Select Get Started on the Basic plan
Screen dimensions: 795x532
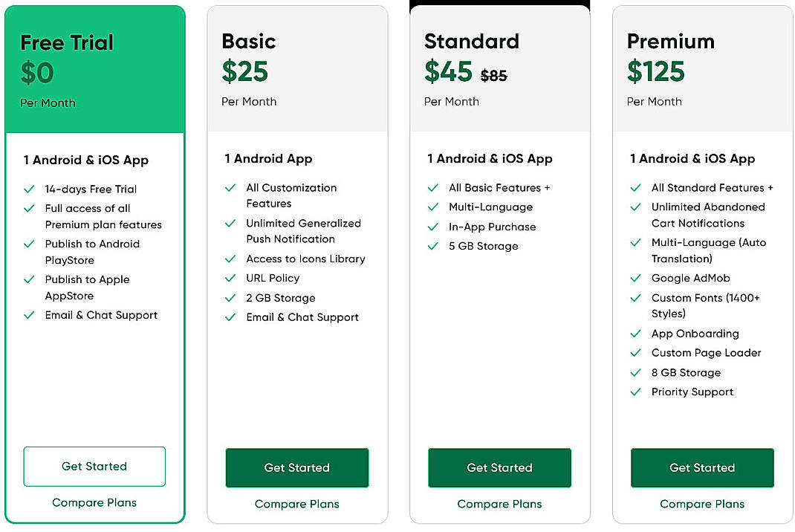tap(296, 468)
